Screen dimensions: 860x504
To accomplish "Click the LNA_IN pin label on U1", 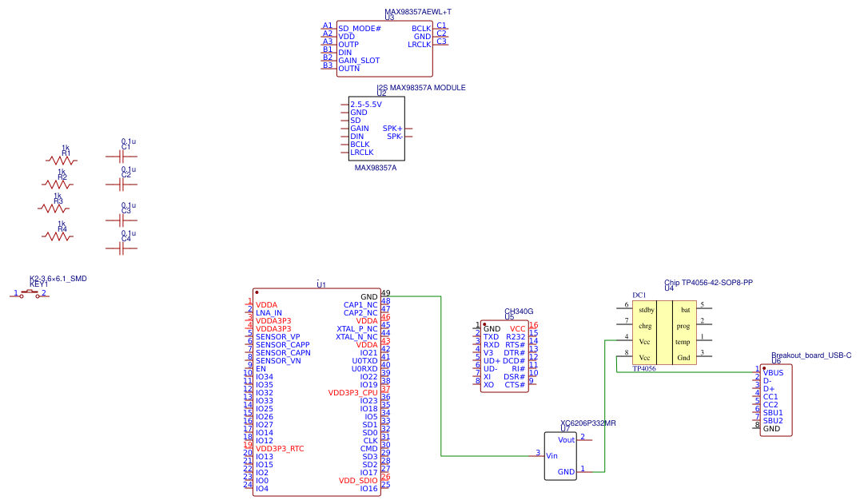I will click(x=269, y=313).
